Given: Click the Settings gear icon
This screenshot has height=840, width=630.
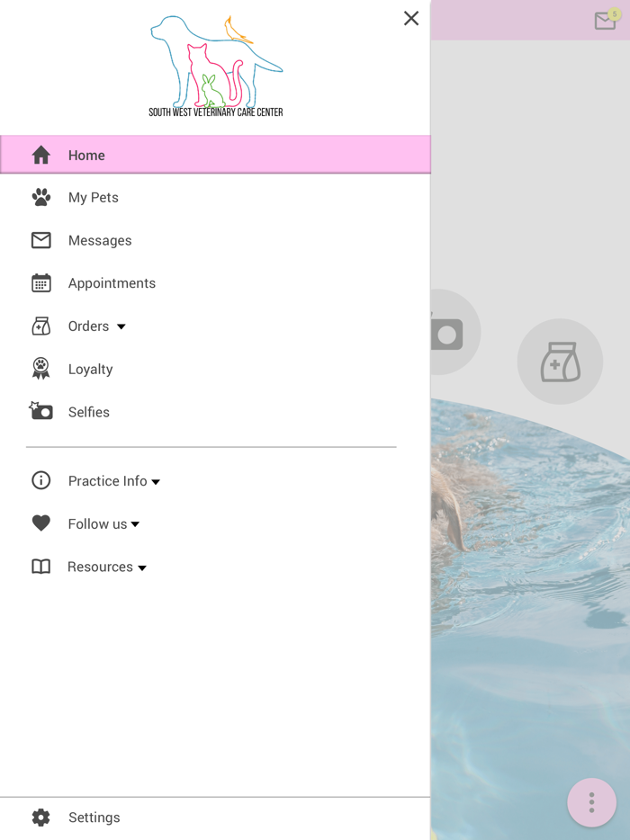Looking at the screenshot, I should point(41,817).
